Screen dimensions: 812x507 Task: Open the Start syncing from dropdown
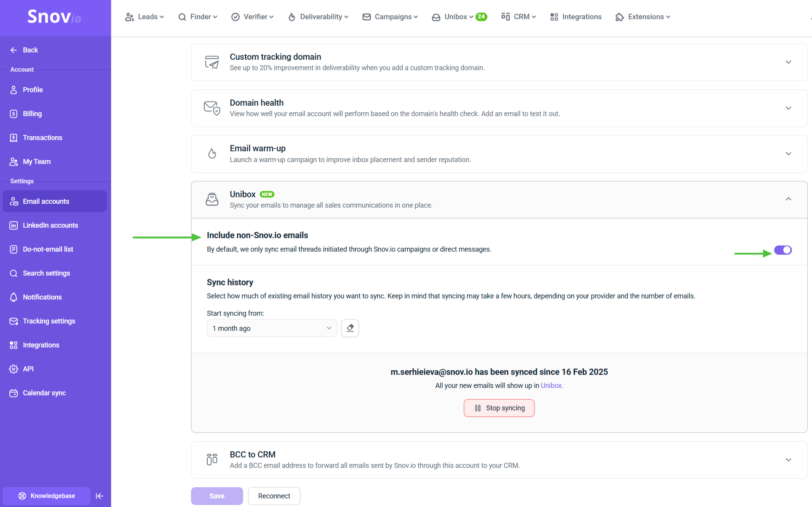272,328
